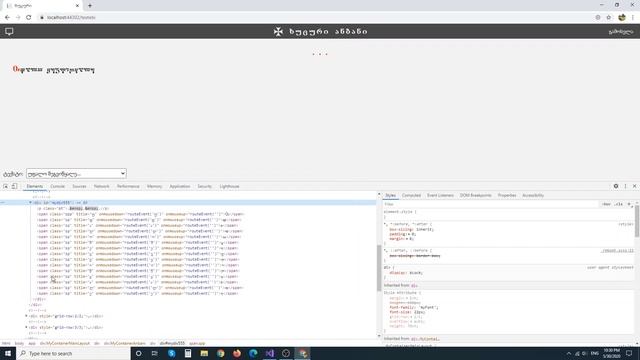Show hidden system tray icons
This screenshot has width=640, height=360.
click(569, 353)
